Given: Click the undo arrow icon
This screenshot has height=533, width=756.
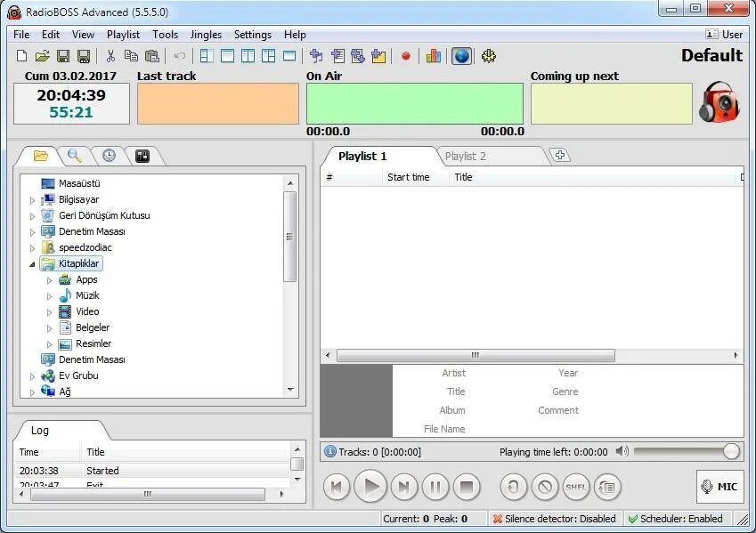Looking at the screenshot, I should point(179,56).
